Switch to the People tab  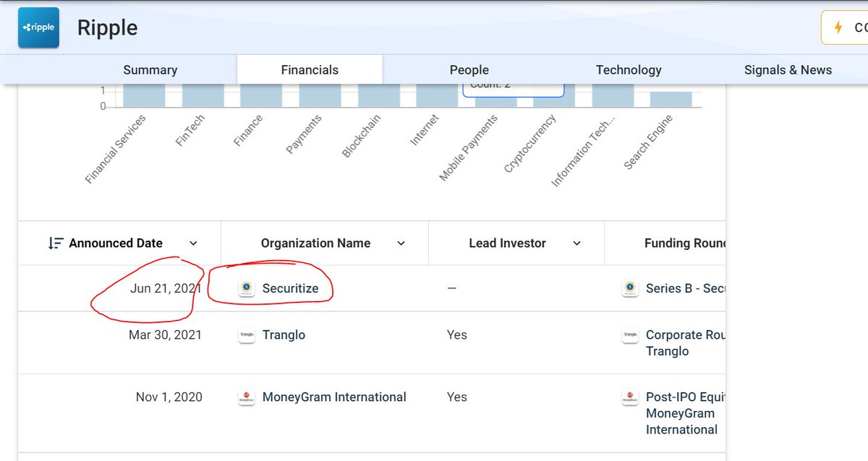(x=469, y=70)
